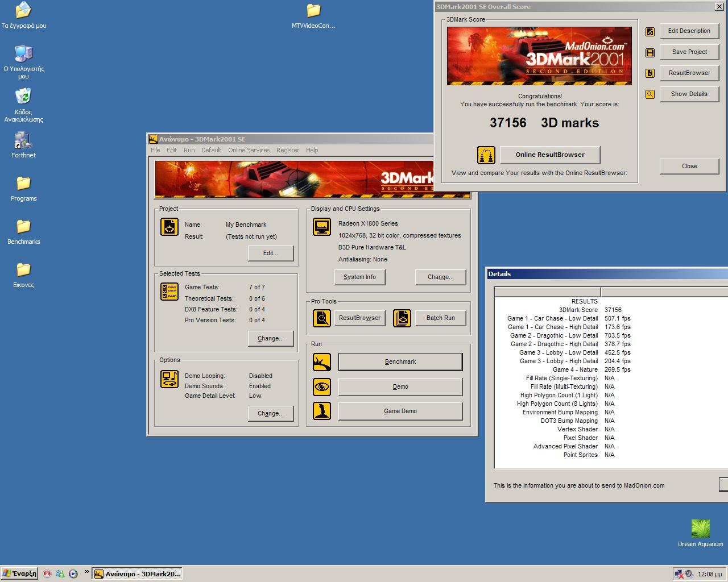728x582 pixels.
Task: Click the Online ResultBrowser icon in score window
Action: [486, 155]
